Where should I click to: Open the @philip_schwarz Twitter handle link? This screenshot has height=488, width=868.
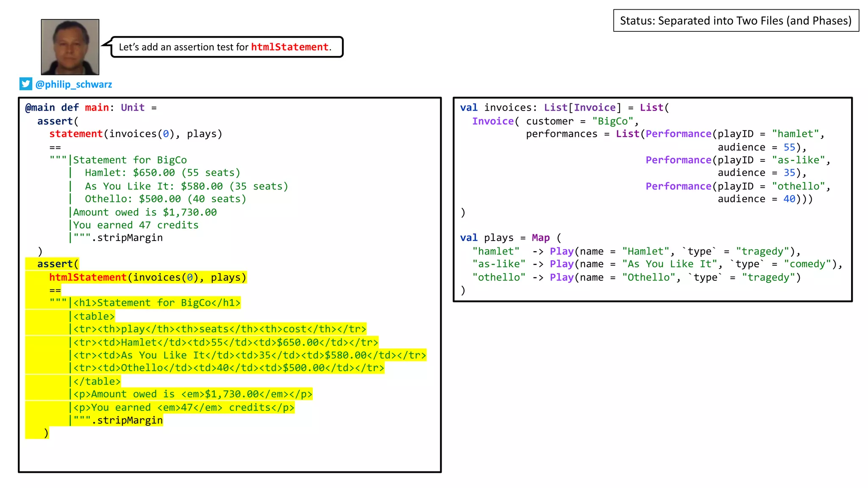tap(74, 84)
